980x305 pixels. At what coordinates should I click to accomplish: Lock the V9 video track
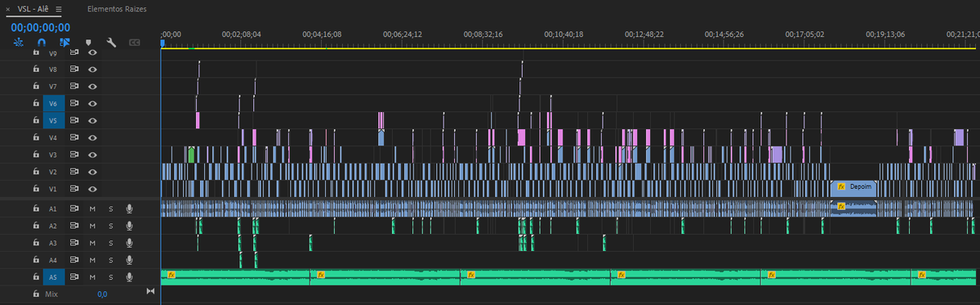pyautogui.click(x=36, y=52)
